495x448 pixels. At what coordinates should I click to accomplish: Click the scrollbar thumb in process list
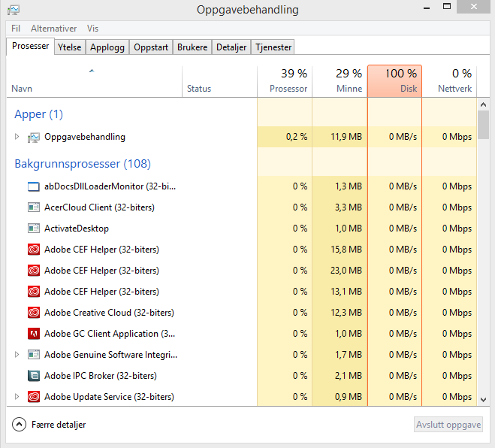[483, 125]
